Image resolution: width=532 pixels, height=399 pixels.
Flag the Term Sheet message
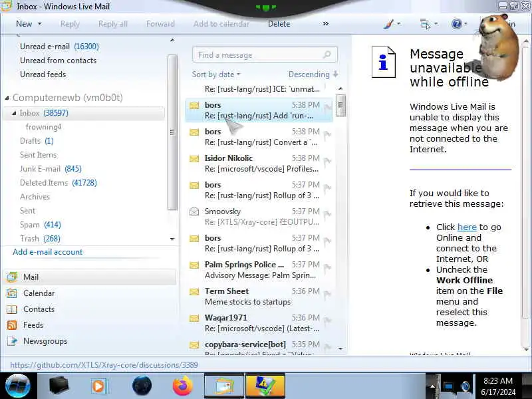(327, 295)
